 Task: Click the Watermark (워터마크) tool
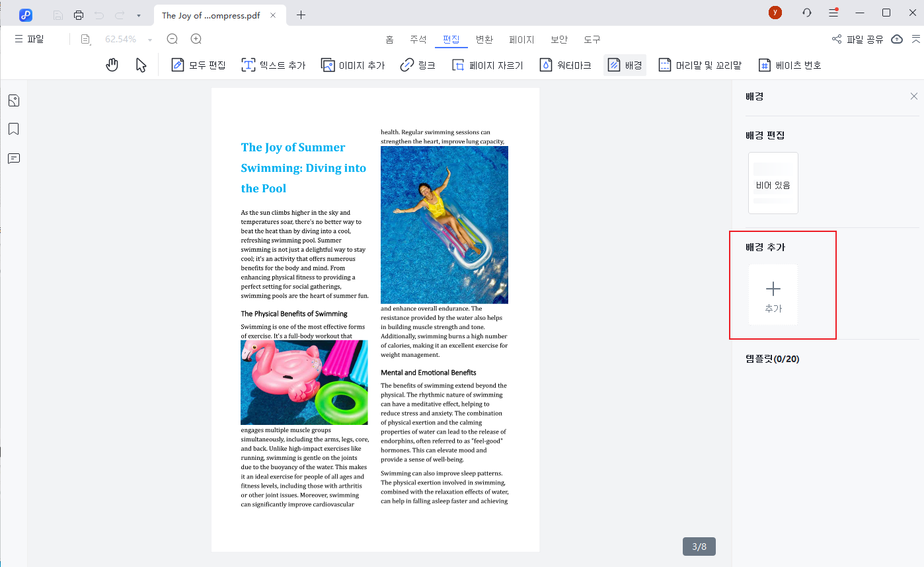point(565,65)
